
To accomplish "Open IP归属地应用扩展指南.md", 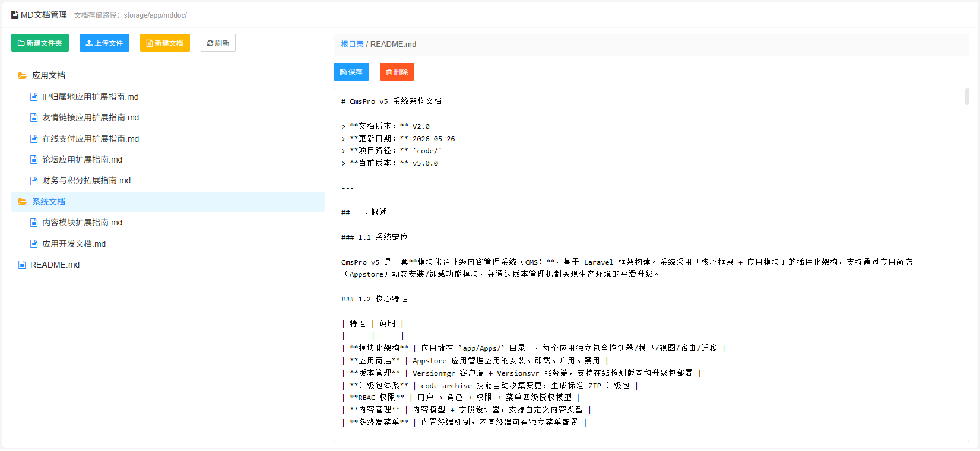I will pyautogui.click(x=90, y=97).
